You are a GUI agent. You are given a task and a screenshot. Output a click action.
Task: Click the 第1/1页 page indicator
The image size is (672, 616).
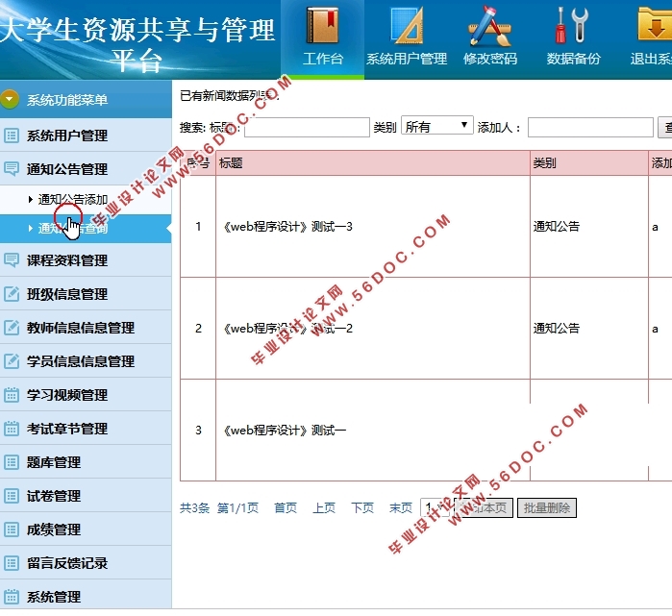[237, 508]
